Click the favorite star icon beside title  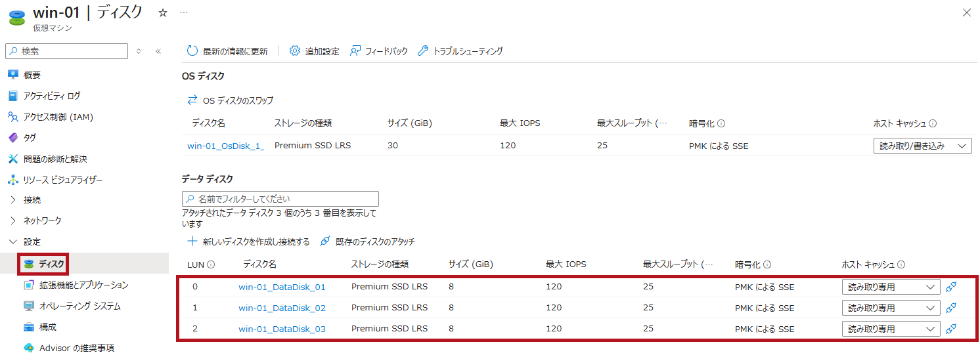pos(163,13)
